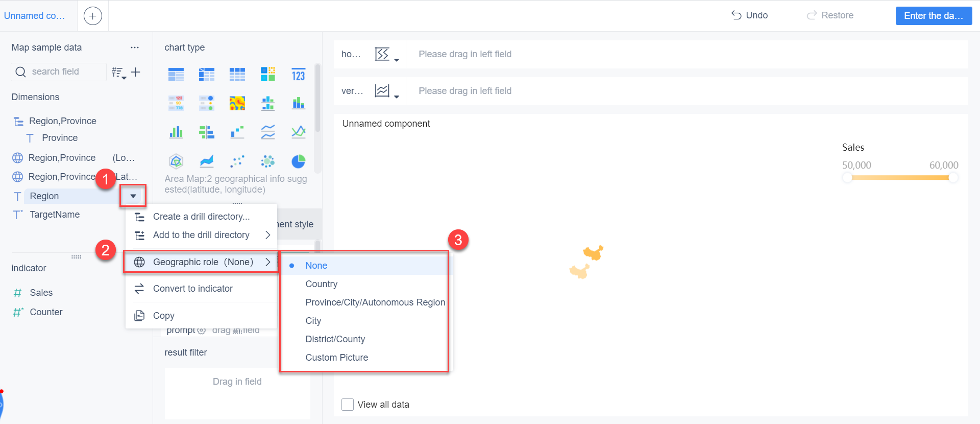Pick the area chart type icon
980x424 pixels.
click(x=207, y=161)
